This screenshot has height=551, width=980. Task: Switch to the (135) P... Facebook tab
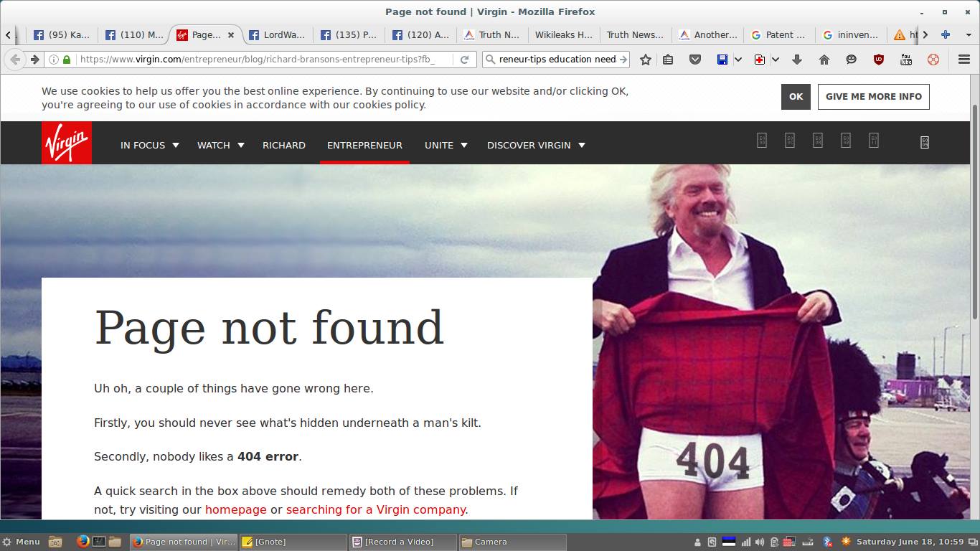tap(348, 34)
